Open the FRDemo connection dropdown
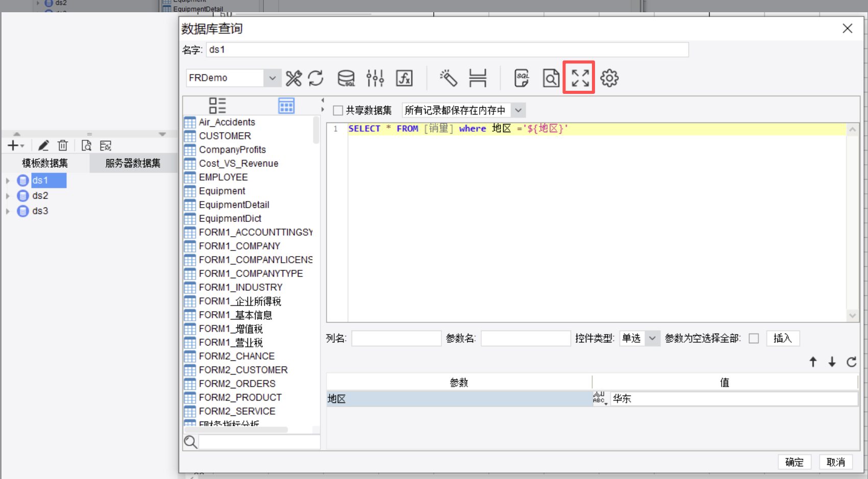 tap(272, 78)
